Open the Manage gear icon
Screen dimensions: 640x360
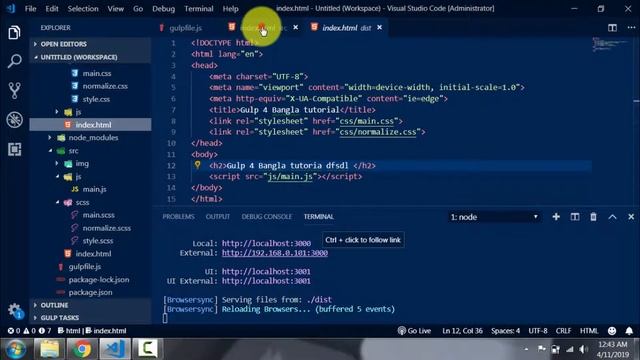(x=15, y=310)
